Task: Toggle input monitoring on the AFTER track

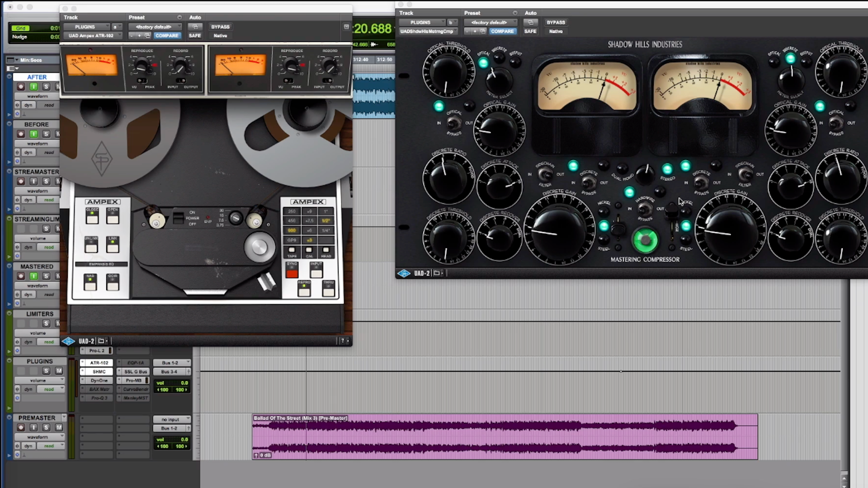Action: point(33,86)
